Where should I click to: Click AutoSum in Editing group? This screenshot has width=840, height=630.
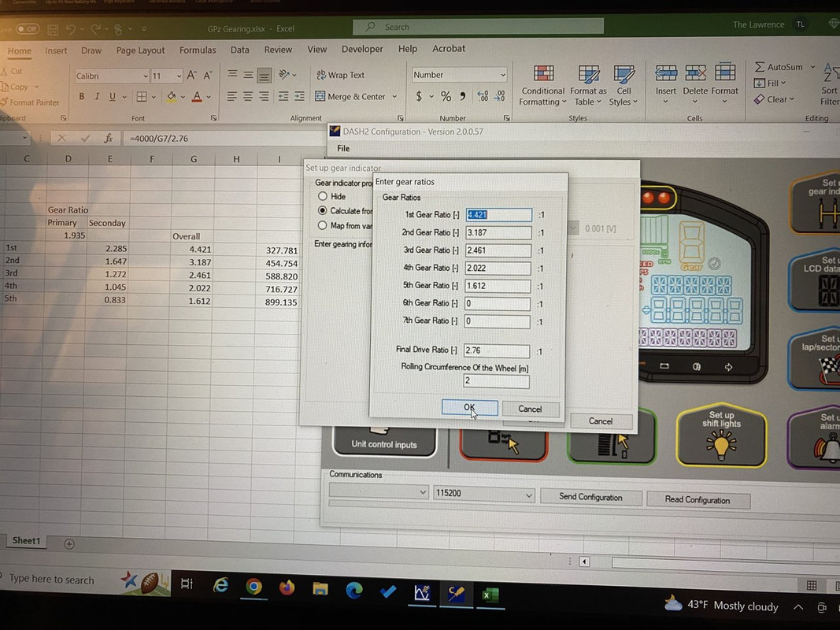coord(779,67)
